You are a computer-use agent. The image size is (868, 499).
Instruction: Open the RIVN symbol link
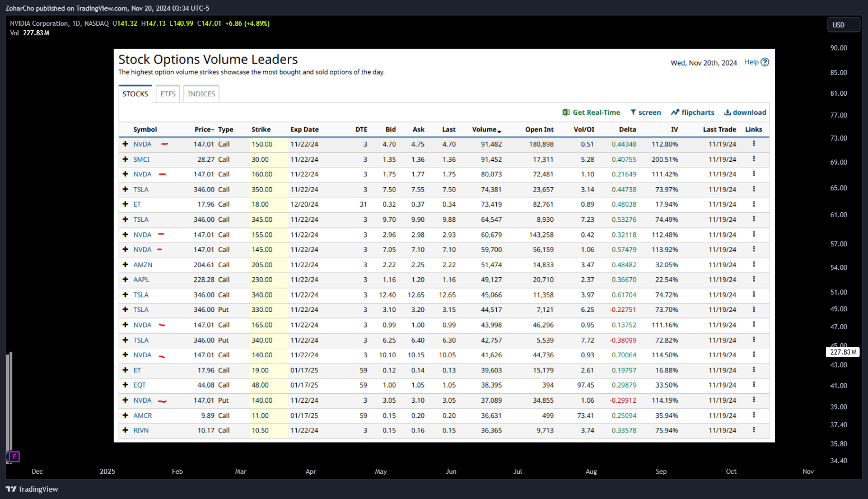(141, 431)
